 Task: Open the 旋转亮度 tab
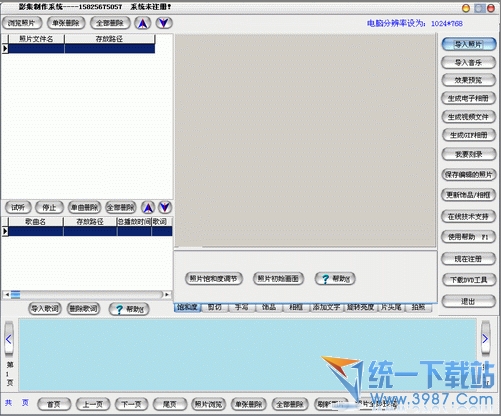pos(360,307)
